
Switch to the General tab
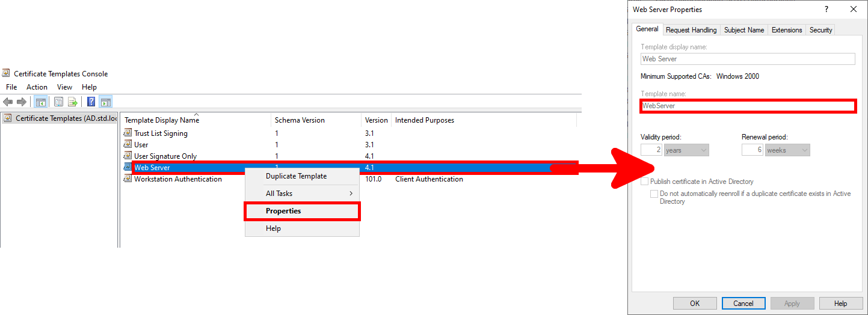pyautogui.click(x=647, y=29)
